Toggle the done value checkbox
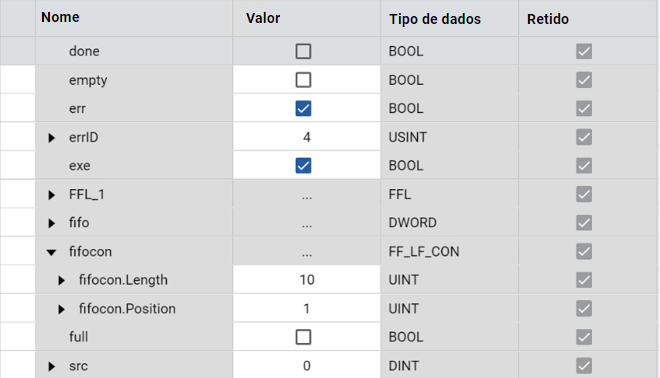The image size is (660, 378). 303,51
